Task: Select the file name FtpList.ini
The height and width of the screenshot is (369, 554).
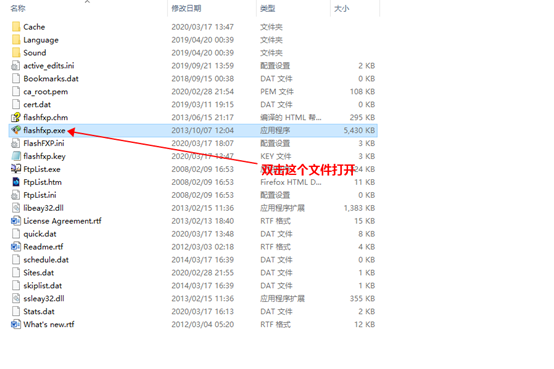Action: tap(40, 195)
